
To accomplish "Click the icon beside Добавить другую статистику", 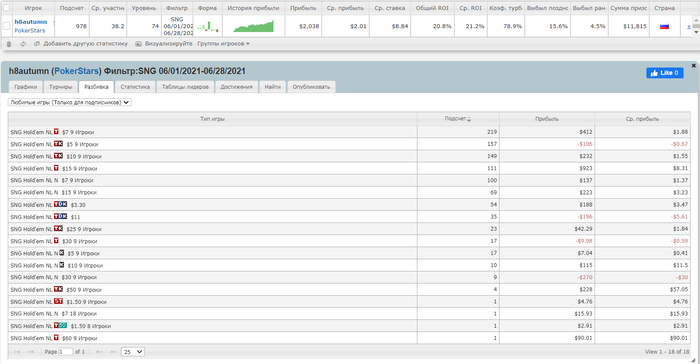I will pyautogui.click(x=37, y=44).
